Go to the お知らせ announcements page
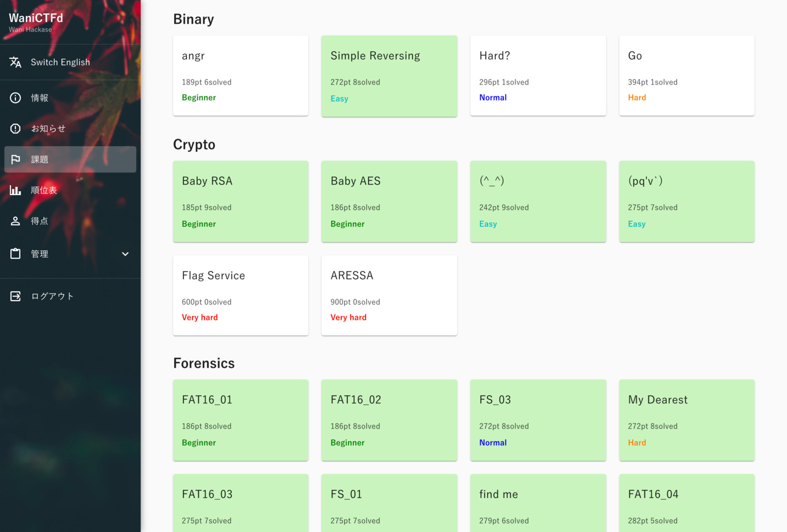 (48, 129)
